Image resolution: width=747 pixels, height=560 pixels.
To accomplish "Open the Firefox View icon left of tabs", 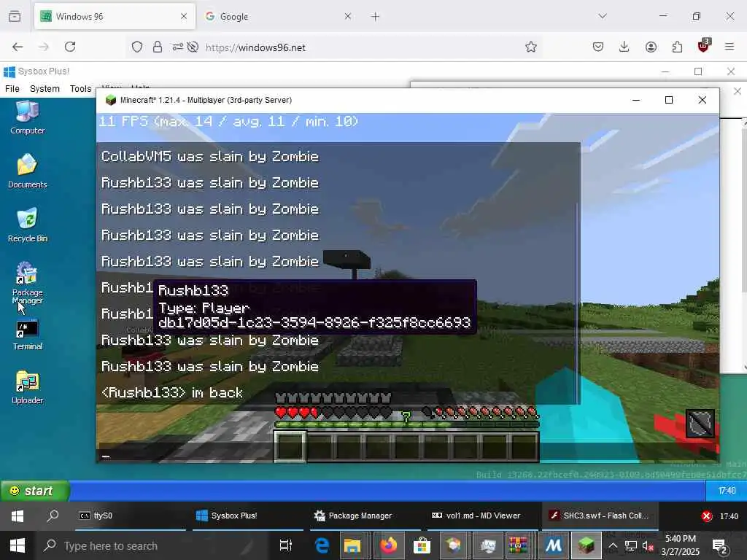I will (x=15, y=17).
